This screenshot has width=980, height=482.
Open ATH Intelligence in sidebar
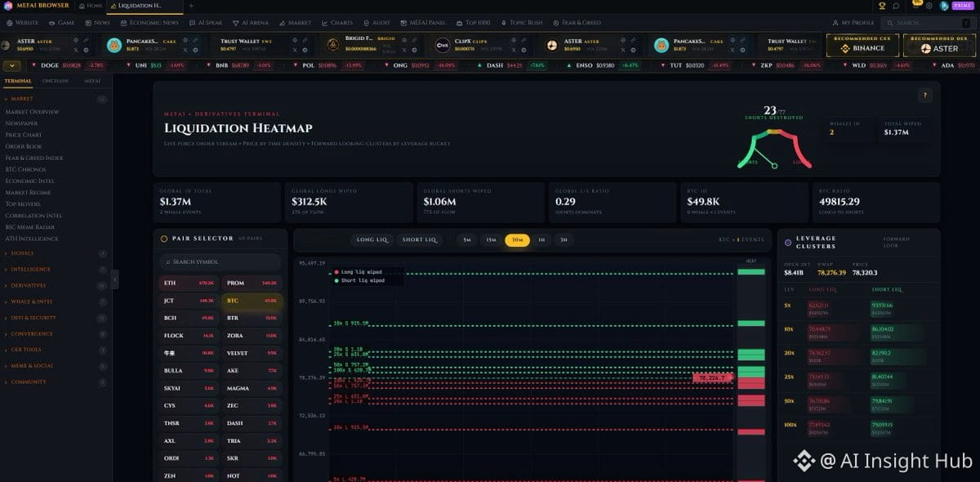tap(31, 239)
